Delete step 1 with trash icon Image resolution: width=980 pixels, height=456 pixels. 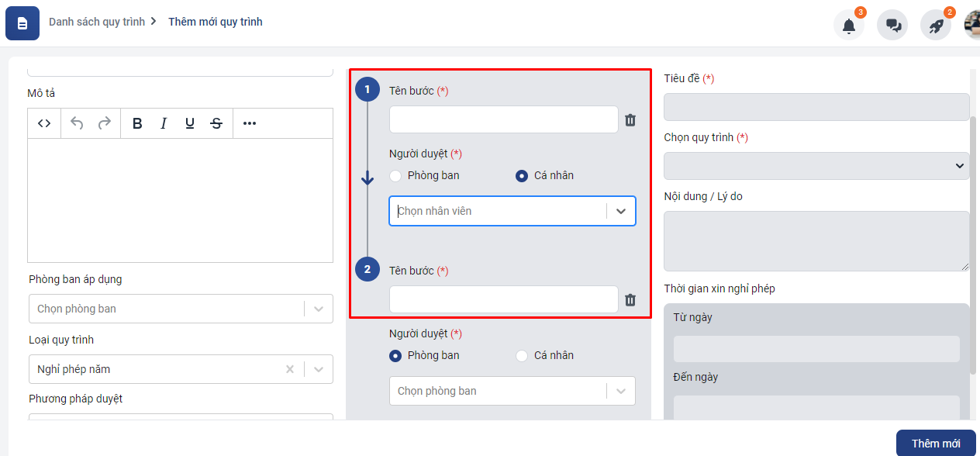click(630, 120)
